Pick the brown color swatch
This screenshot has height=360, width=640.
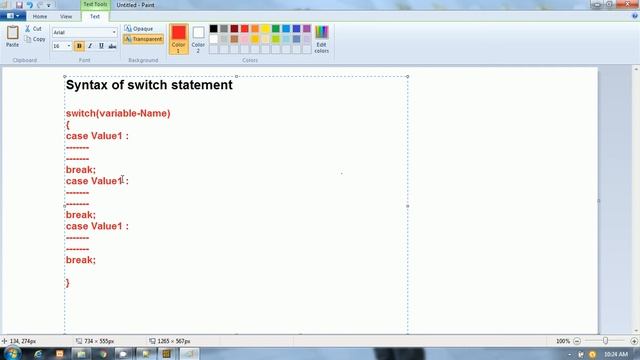tap(234, 39)
